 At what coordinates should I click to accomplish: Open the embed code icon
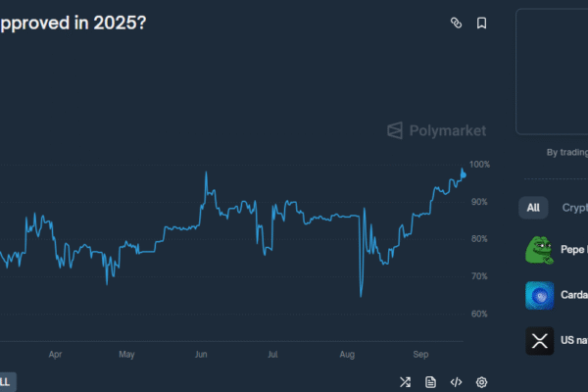point(456,382)
